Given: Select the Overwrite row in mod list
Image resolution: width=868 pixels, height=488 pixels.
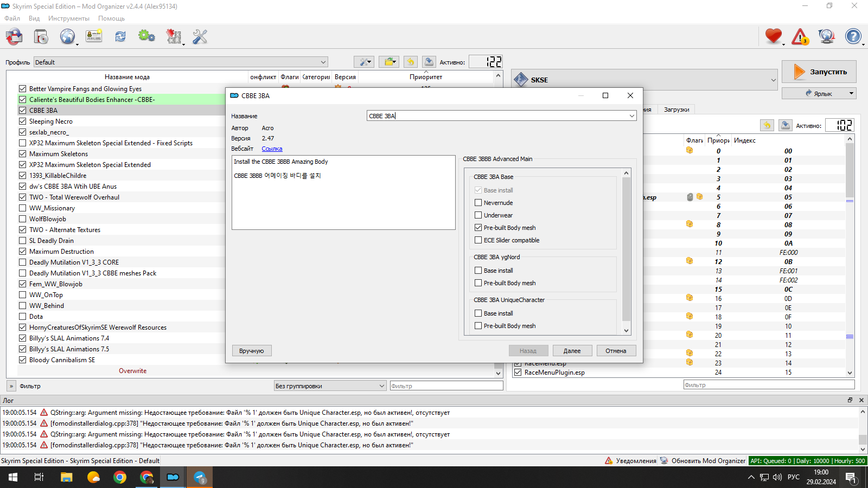Looking at the screenshot, I should coord(133,371).
